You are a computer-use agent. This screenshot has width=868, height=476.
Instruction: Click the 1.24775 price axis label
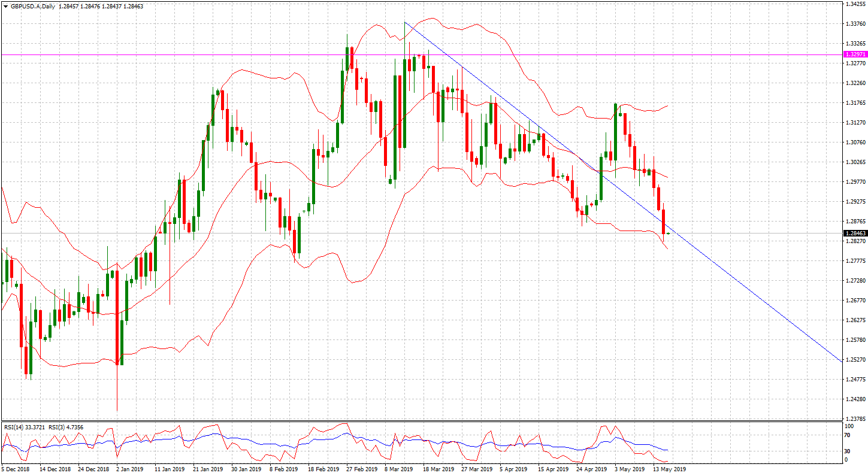point(855,380)
